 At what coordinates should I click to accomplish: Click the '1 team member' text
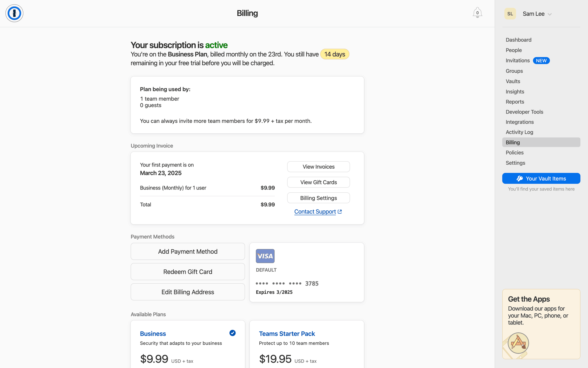point(160,99)
